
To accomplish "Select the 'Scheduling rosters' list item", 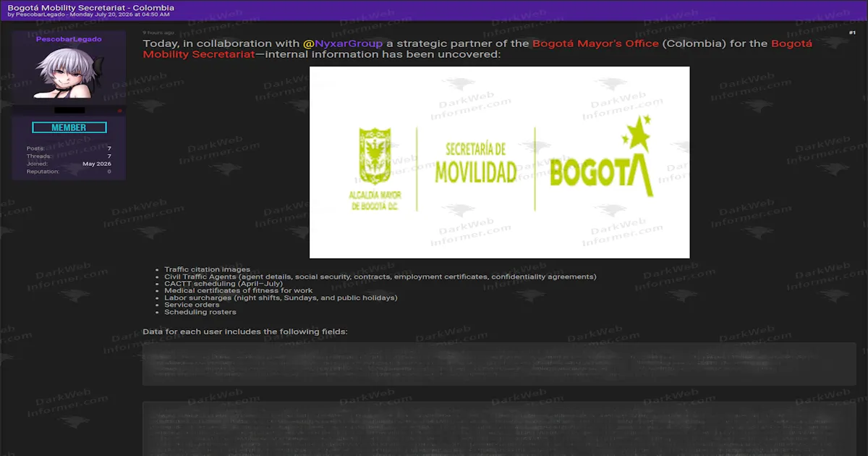I will pos(200,312).
